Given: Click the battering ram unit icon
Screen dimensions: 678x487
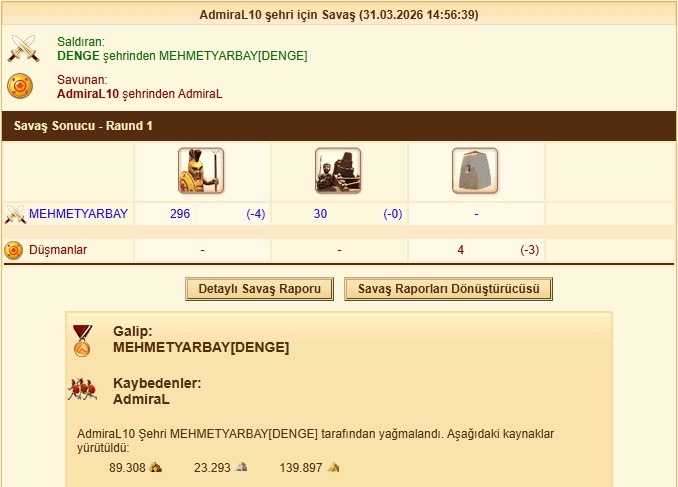Looking at the screenshot, I should click(338, 171).
